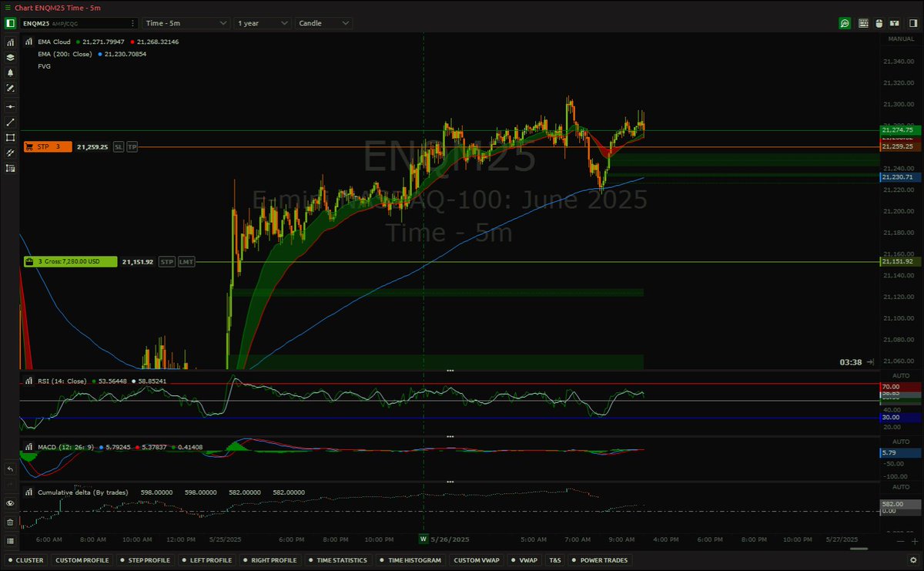
Task: Select the green position 3 Gross 7,280.00 USD label
Action: click(69, 262)
